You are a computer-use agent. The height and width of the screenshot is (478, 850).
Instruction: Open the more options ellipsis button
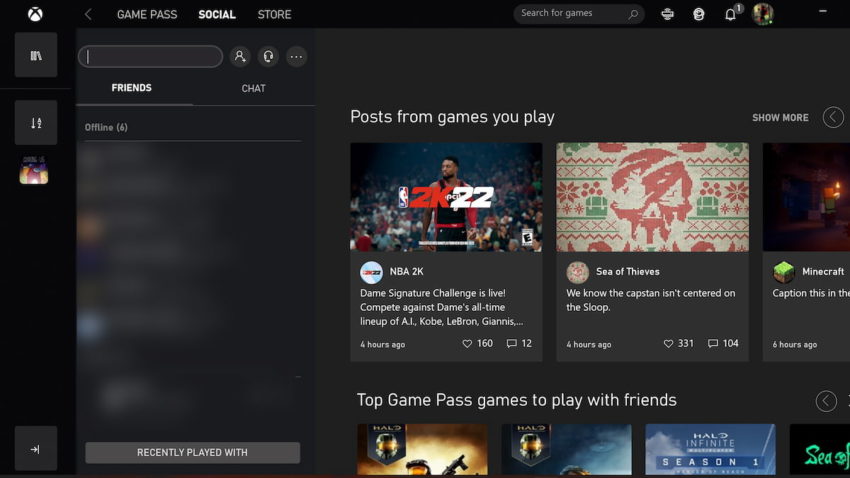click(297, 56)
